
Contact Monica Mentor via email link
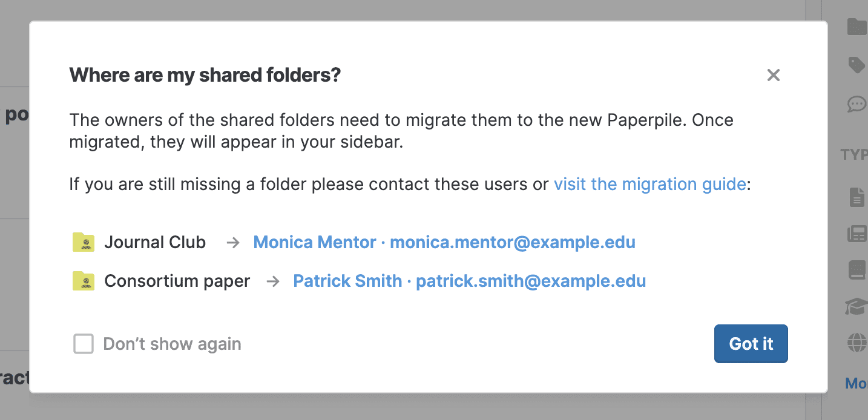click(444, 243)
